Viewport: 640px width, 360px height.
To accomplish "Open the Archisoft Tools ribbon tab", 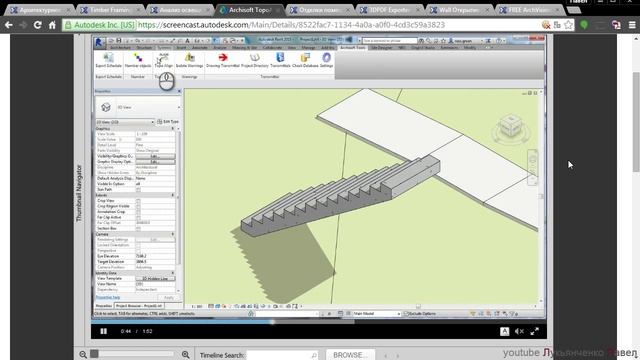I will [x=353, y=48].
